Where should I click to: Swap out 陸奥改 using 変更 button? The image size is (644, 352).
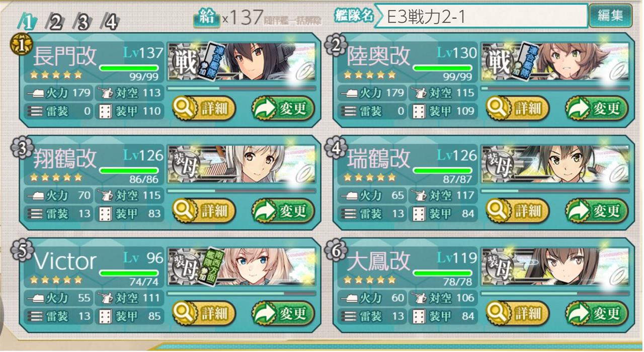(x=596, y=108)
